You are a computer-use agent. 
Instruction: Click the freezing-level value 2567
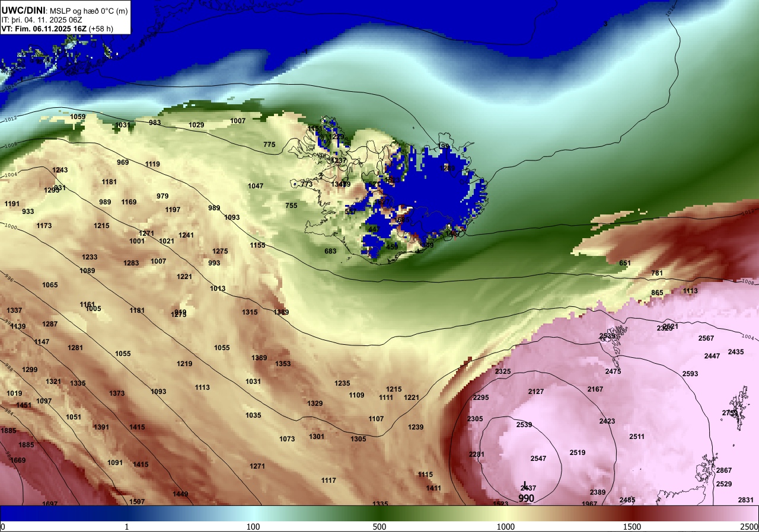pyautogui.click(x=706, y=338)
